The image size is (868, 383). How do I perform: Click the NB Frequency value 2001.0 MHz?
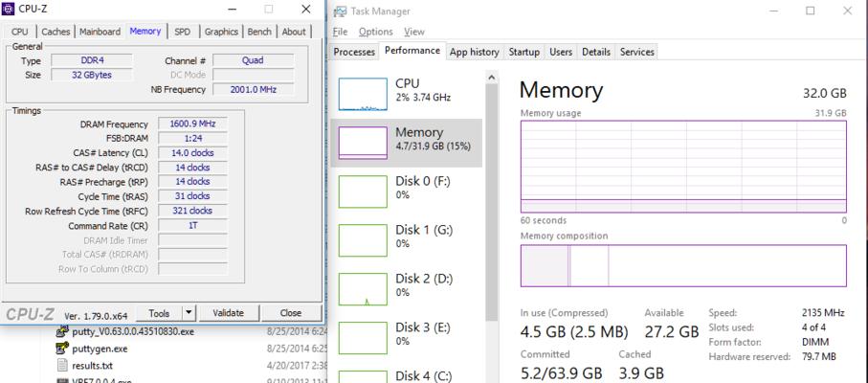pos(253,89)
